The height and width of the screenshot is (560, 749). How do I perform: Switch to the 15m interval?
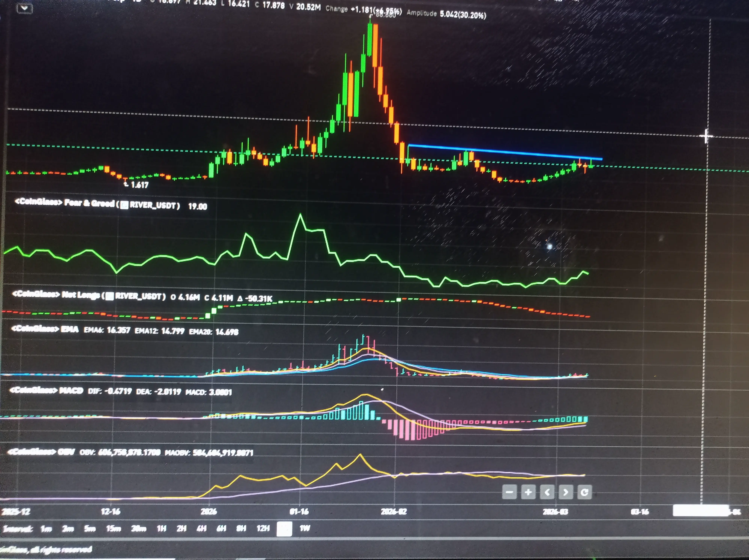click(113, 529)
